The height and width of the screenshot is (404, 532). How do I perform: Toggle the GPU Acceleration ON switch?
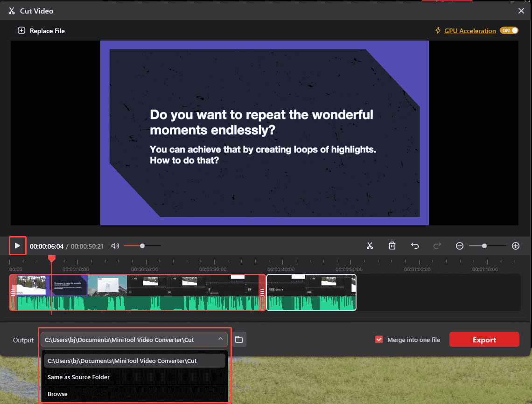click(509, 30)
